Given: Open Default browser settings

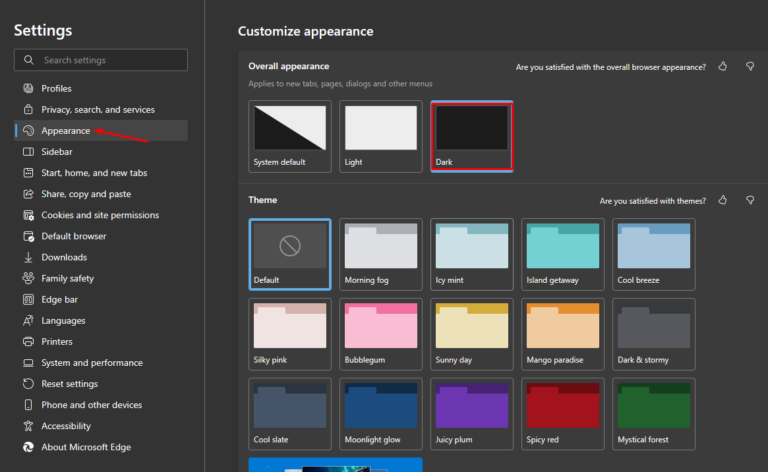Looking at the screenshot, I should pyautogui.click(x=101, y=236).
